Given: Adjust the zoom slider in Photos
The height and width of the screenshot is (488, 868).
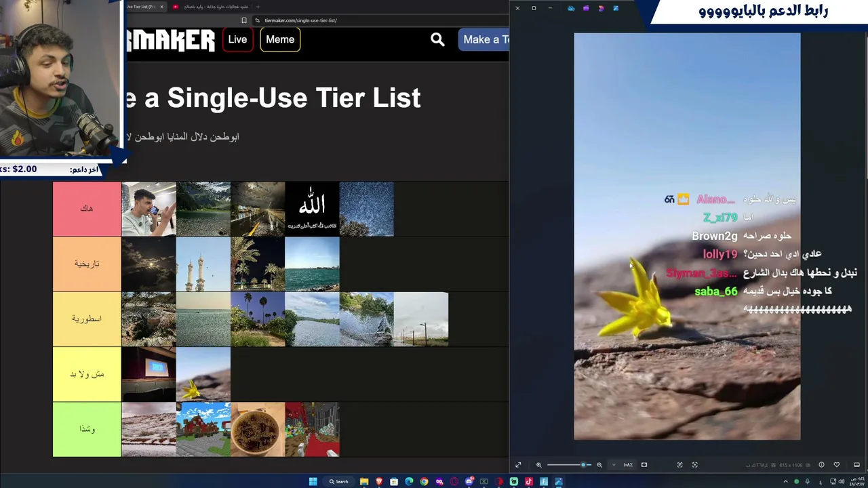Looking at the screenshot, I should (x=568, y=465).
